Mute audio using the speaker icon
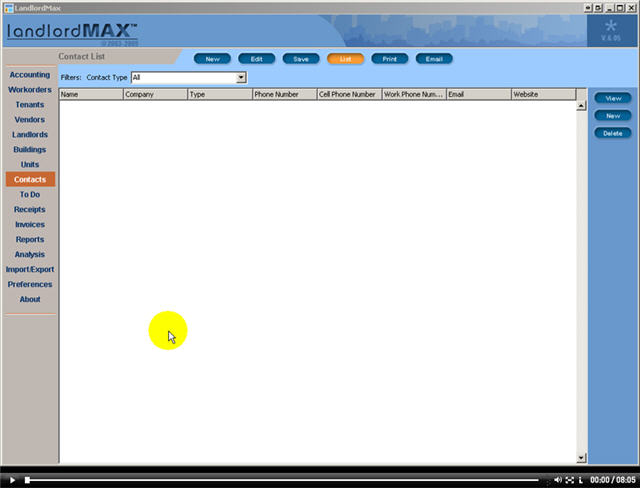 tap(558, 480)
